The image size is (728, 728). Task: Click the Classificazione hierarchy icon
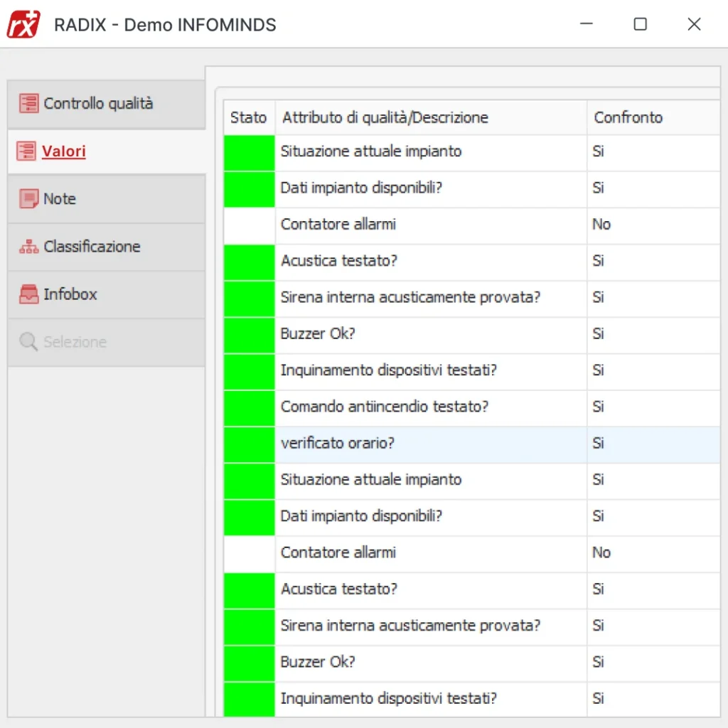pyautogui.click(x=28, y=246)
